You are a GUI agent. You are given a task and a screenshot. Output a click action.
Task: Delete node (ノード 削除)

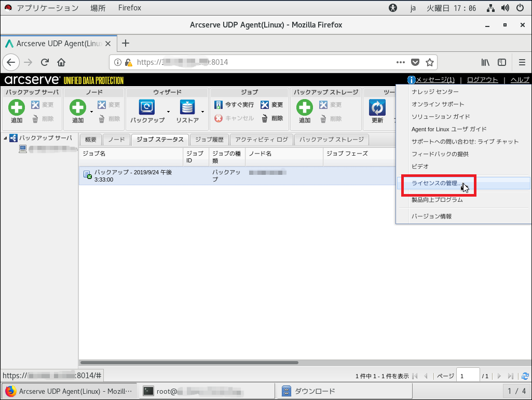(x=109, y=119)
